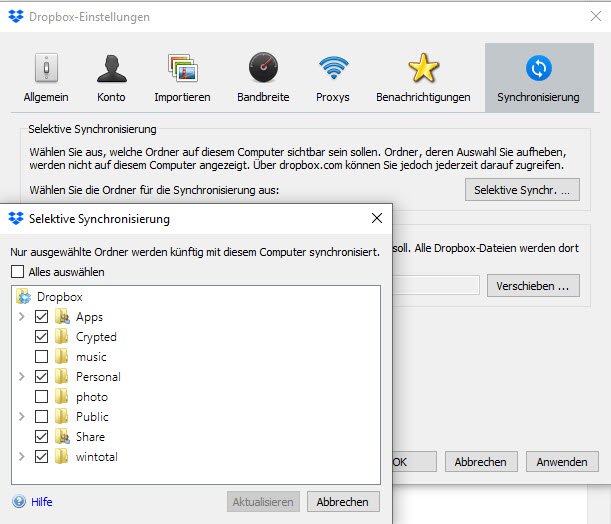This screenshot has width=611, height=524.
Task: Close the Selektive Synchronisierung dialog
Action: point(377,218)
